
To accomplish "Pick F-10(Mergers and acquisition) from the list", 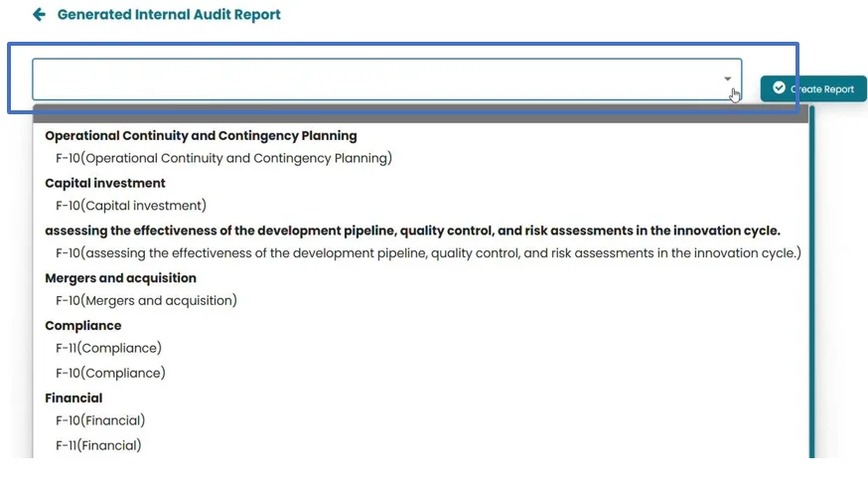I will click(x=146, y=301).
